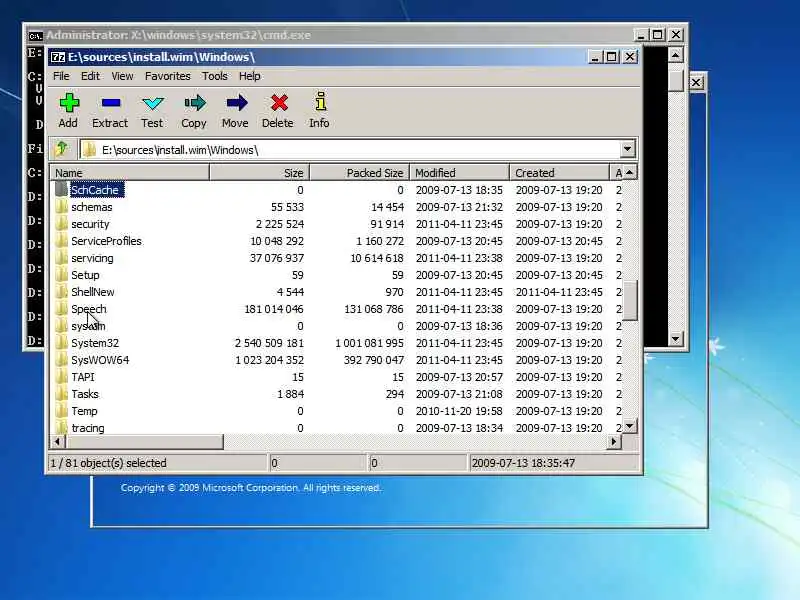Click Tasks size 1 884

[x=290, y=394]
